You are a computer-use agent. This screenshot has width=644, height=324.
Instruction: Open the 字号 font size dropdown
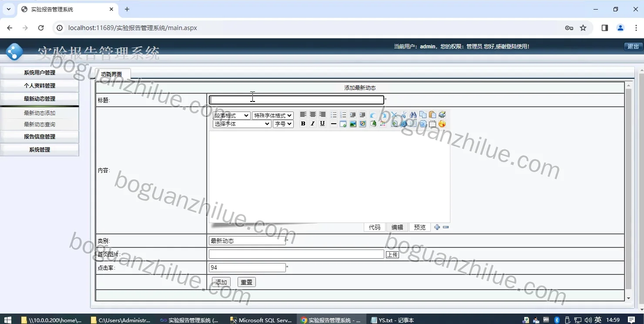click(283, 124)
